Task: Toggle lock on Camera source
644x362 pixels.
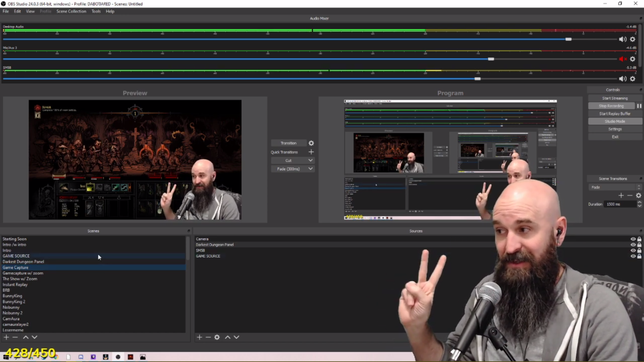Action: coord(639,239)
